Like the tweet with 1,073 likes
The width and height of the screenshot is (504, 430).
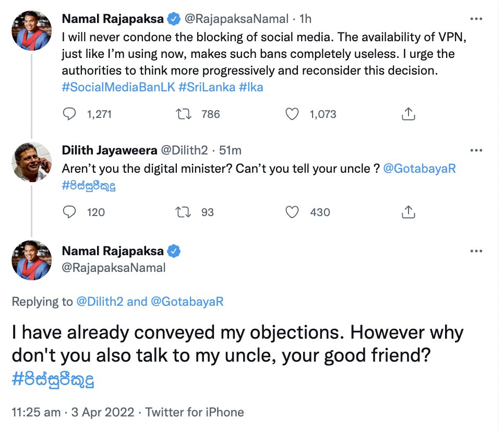[x=293, y=114]
